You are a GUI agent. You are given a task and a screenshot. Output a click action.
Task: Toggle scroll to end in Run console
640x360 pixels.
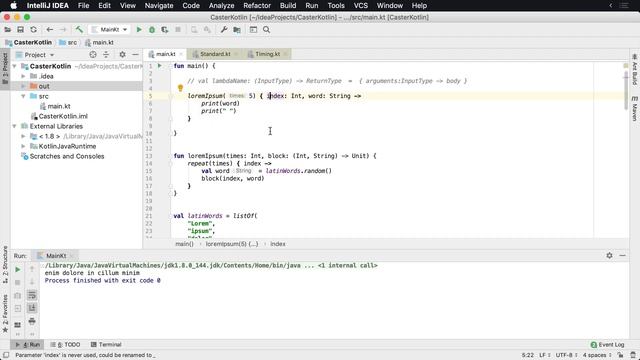pyautogui.click(x=32, y=308)
